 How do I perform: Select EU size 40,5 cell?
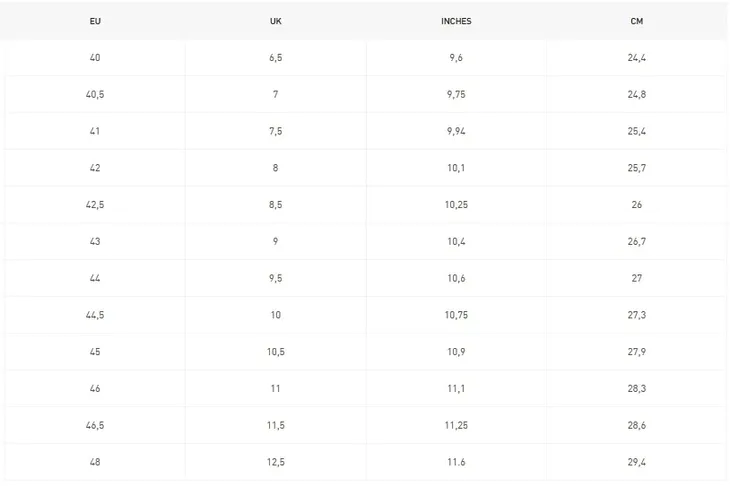point(95,95)
